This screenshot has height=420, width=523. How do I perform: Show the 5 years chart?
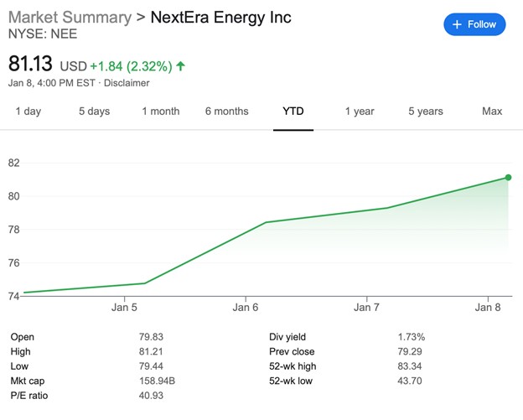pos(426,111)
